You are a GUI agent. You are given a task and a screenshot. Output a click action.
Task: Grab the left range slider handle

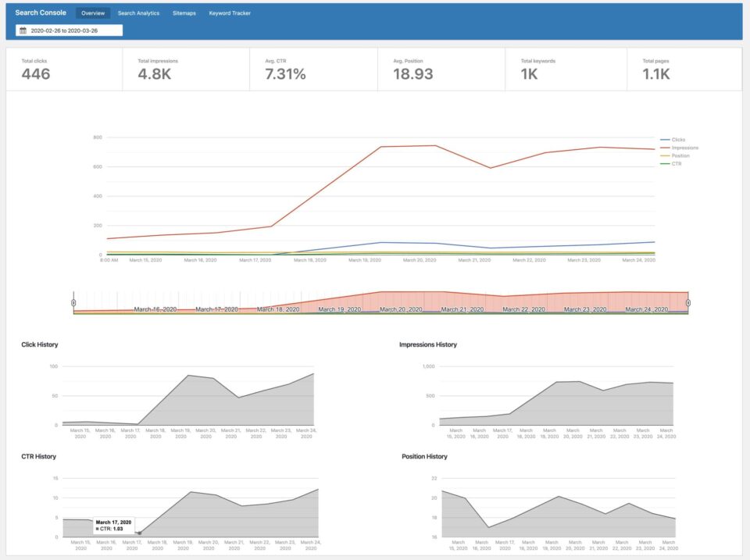click(73, 303)
